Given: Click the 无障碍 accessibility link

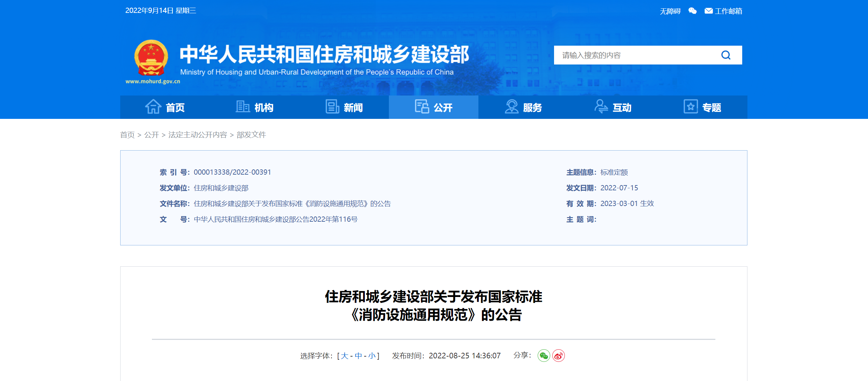Looking at the screenshot, I should [670, 11].
